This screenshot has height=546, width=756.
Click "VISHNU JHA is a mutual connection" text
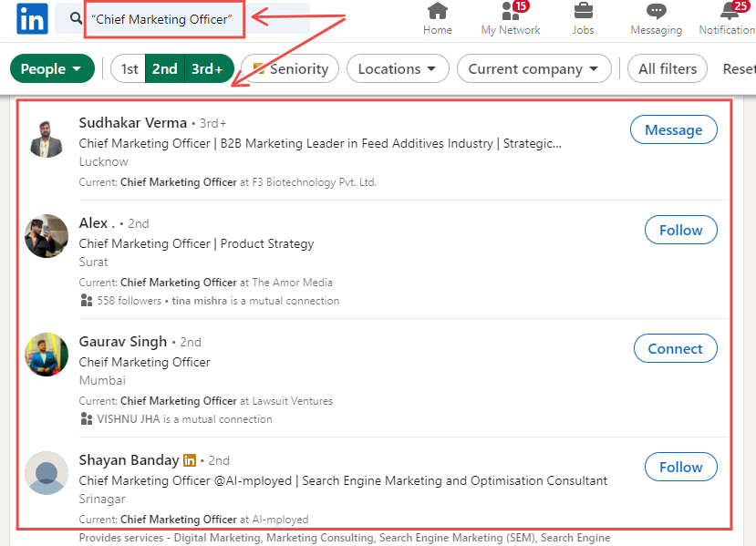pyautogui.click(x=184, y=419)
